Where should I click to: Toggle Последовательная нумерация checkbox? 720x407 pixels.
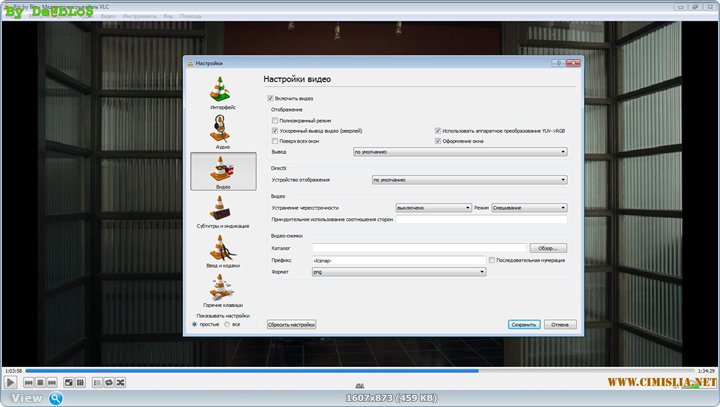click(x=492, y=259)
